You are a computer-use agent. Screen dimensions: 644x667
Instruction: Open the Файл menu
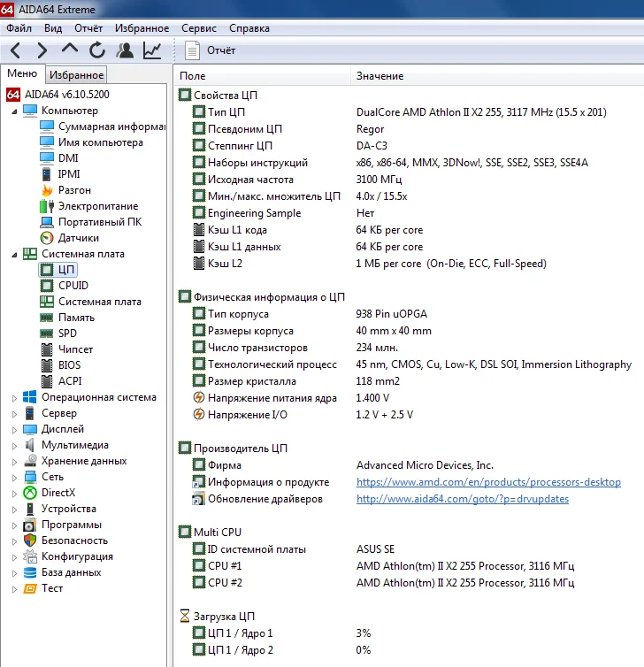[x=19, y=28]
